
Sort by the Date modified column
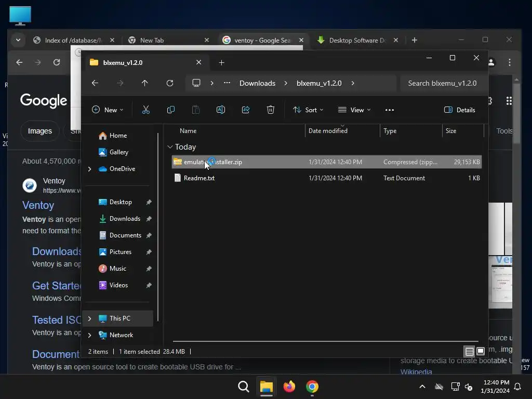[328, 131]
